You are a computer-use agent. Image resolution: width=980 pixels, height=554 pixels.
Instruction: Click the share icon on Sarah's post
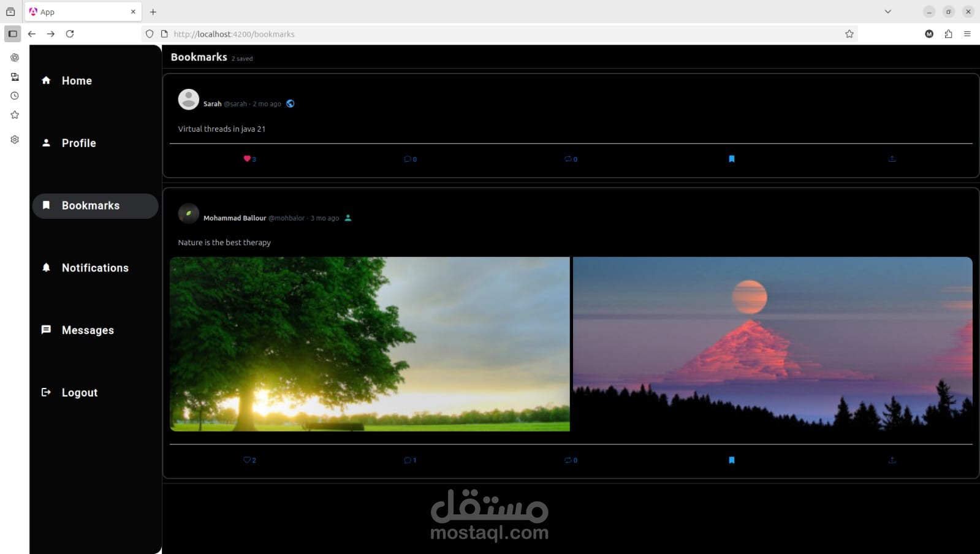892,159
